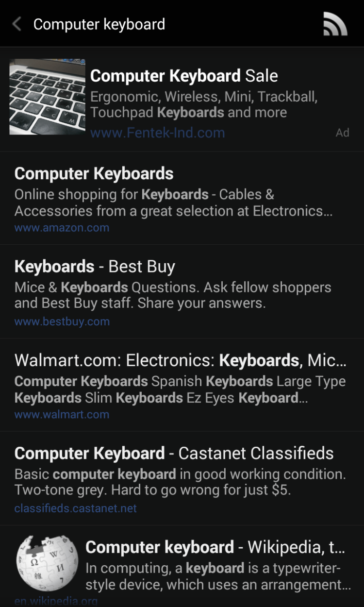Open the Computer Keyboards result heading
Screen dimensions: 364x607
point(94,174)
